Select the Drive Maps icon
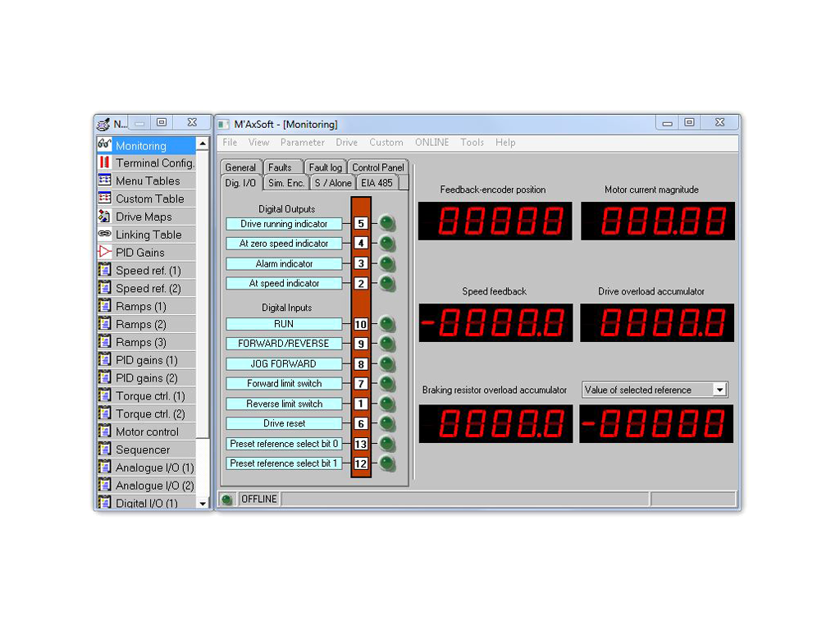The image size is (840, 630). tap(105, 217)
